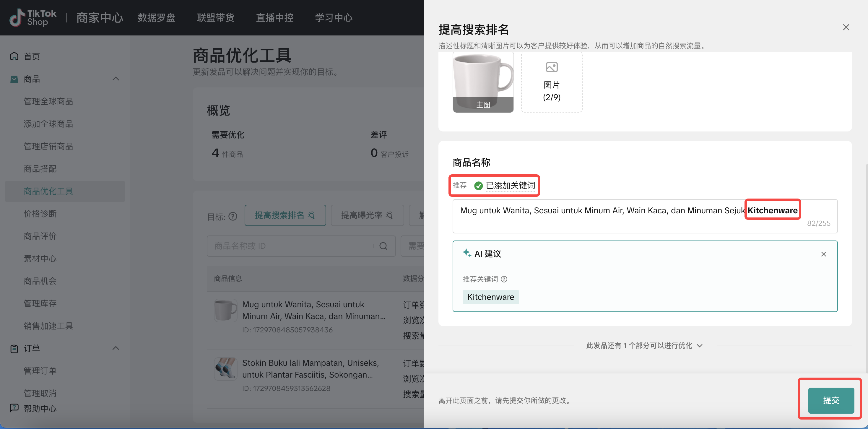Close the 提高搜索排名 side drawer
The width and height of the screenshot is (868, 429).
[846, 27]
